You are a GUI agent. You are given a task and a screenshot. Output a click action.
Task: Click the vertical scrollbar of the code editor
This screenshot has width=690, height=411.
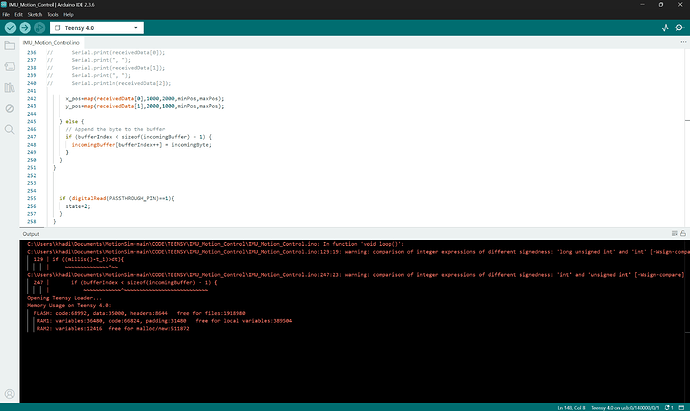coord(687,138)
